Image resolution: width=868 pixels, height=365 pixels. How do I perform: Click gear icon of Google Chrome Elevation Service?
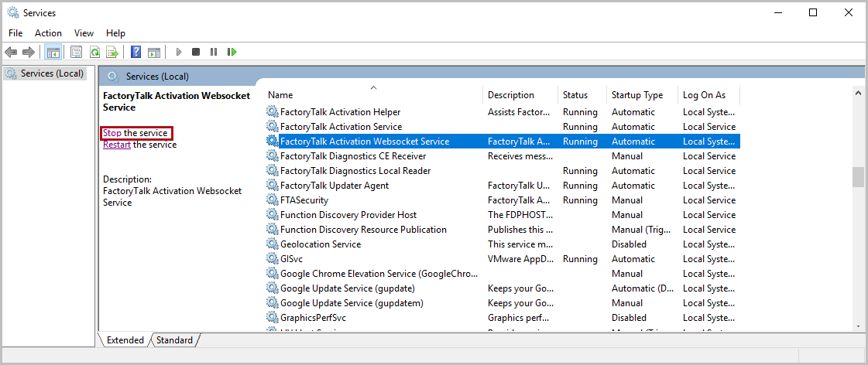(272, 273)
